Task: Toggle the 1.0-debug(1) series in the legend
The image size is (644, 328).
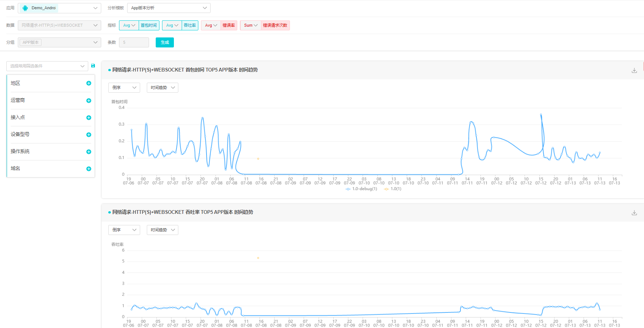Action: coord(361,189)
